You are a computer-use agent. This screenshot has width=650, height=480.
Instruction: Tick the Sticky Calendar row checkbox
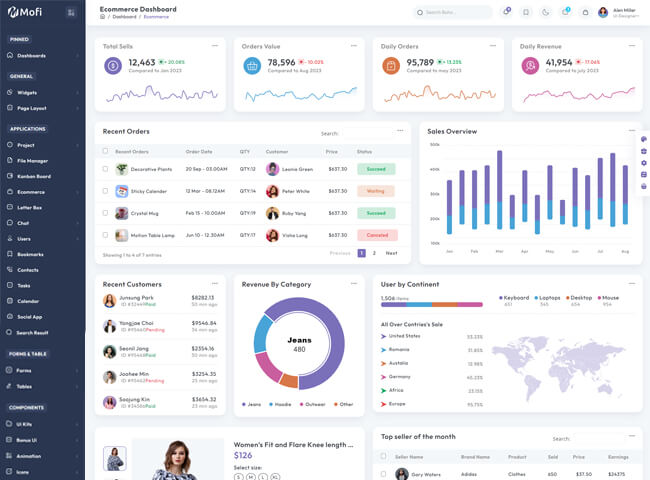tap(106, 191)
